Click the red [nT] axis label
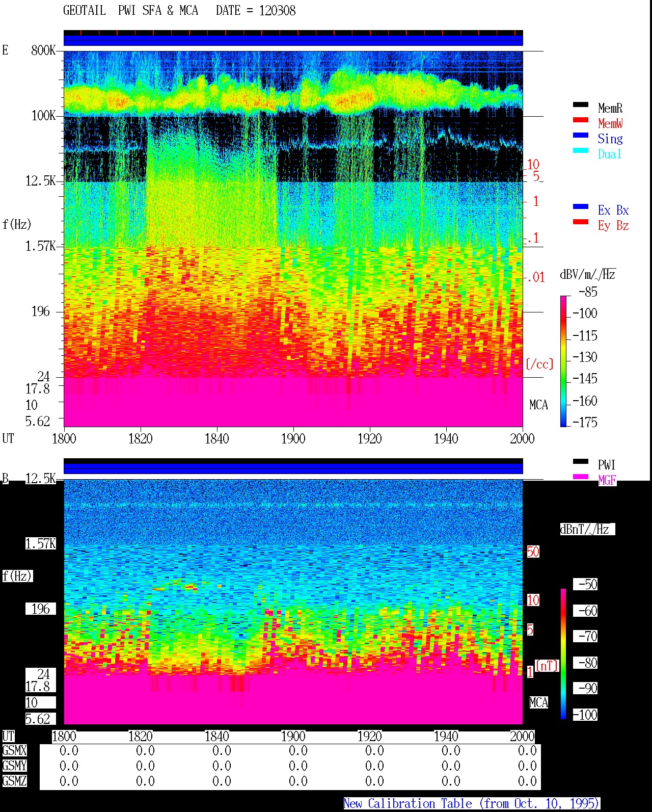 tap(547, 666)
